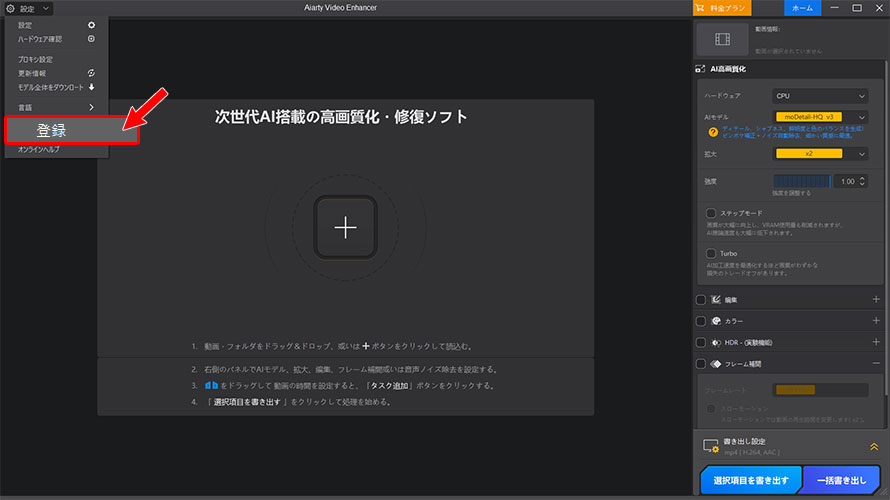The width and height of the screenshot is (890, 500).
Task: Open the 設定 dropdown in title bar
Action: [x=28, y=9]
